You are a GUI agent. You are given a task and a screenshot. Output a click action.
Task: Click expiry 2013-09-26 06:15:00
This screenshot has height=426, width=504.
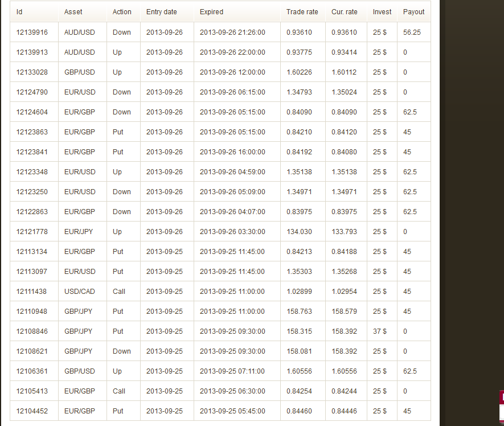(232, 92)
